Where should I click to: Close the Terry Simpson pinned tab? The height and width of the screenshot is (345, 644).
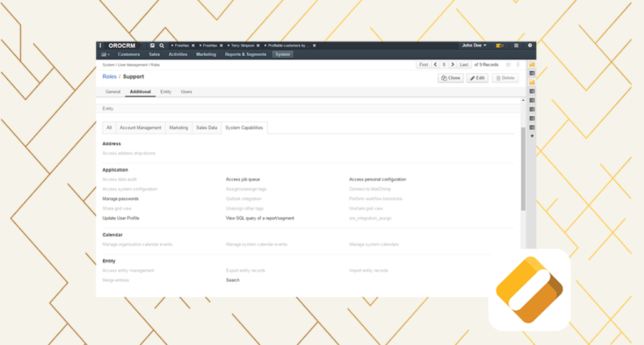258,46
